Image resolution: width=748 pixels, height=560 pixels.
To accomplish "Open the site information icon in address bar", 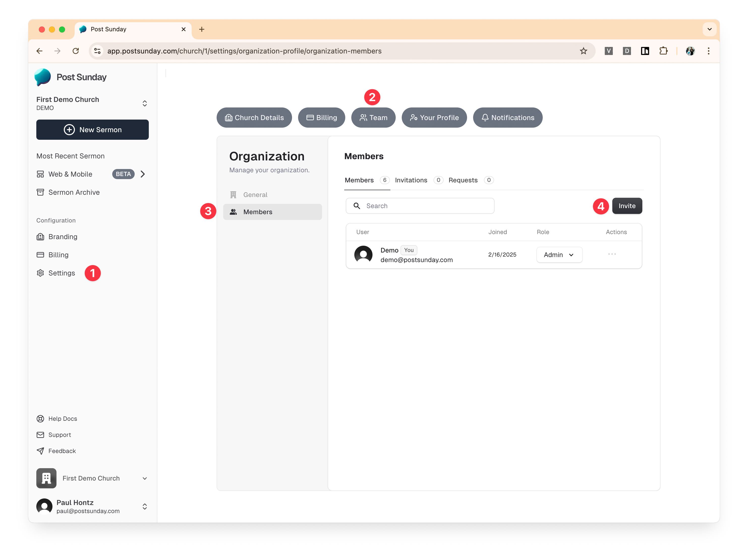I will [x=97, y=51].
